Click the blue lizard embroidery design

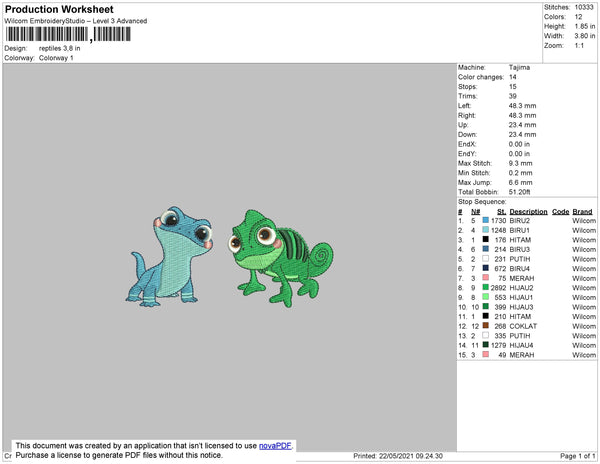170,257
